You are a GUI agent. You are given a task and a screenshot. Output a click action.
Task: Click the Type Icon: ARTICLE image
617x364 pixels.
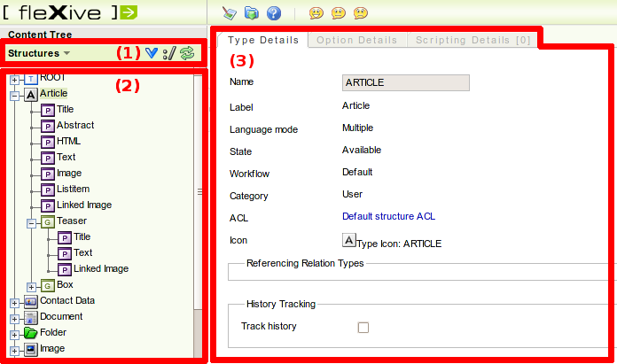[349, 240]
